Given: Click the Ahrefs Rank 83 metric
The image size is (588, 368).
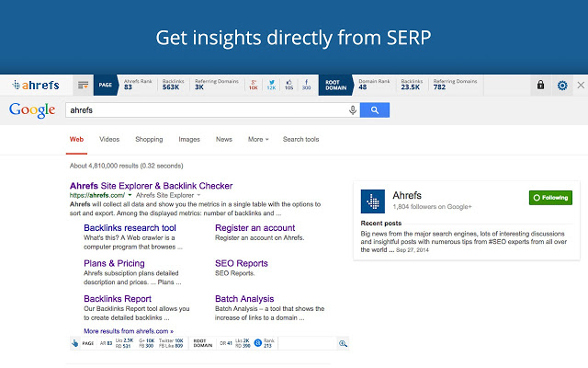Looking at the screenshot, I should pos(138,85).
